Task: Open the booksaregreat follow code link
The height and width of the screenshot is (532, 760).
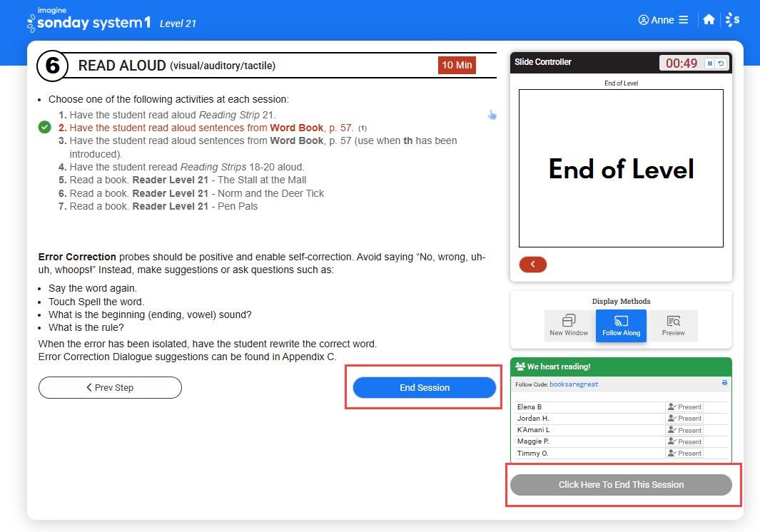Action: (x=574, y=384)
